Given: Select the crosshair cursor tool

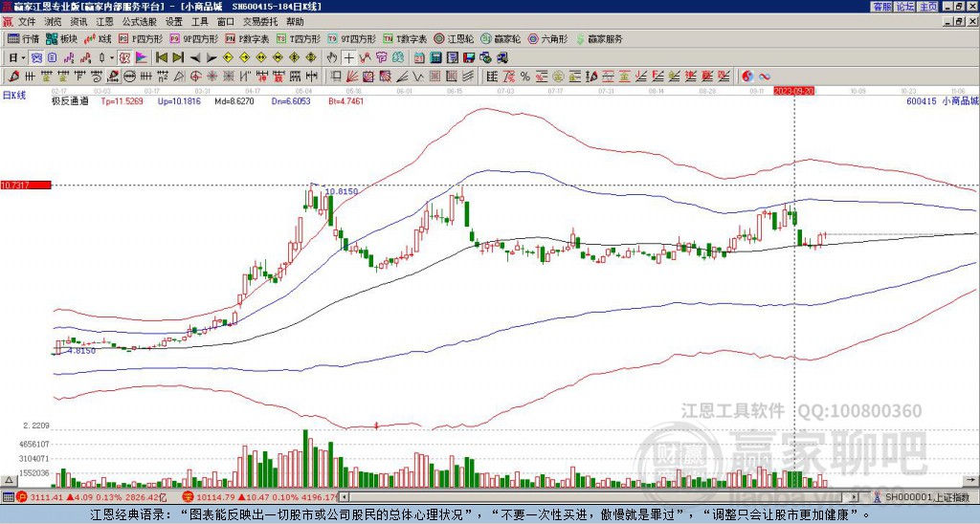Looking at the screenshot, I should click(348, 58).
